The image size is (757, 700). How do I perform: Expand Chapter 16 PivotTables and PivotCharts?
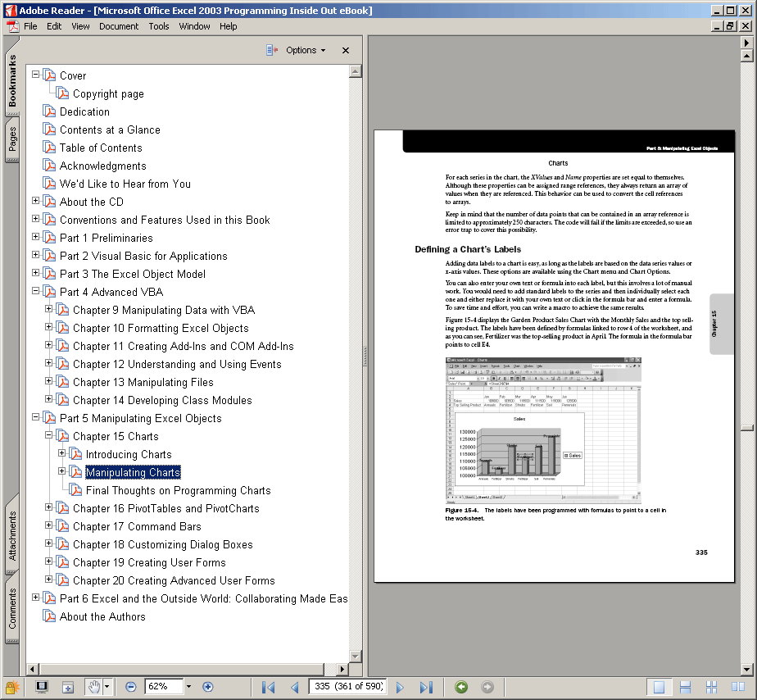[49, 507]
